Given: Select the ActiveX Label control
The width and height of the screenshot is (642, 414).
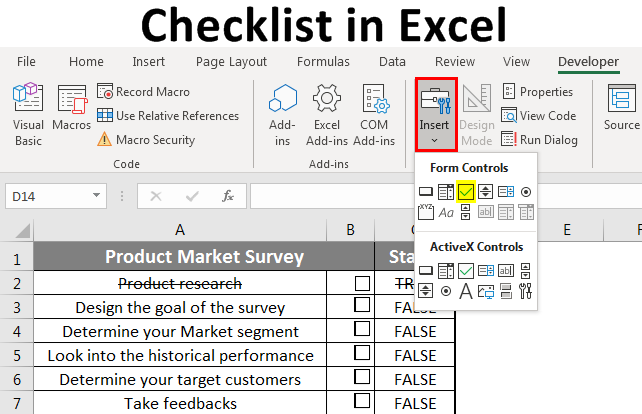Looking at the screenshot, I should coord(465,291).
